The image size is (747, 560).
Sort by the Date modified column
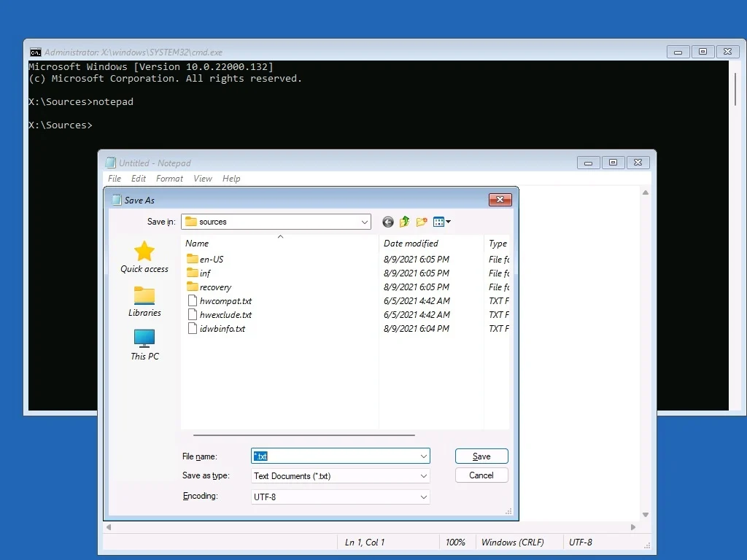pyautogui.click(x=431, y=244)
